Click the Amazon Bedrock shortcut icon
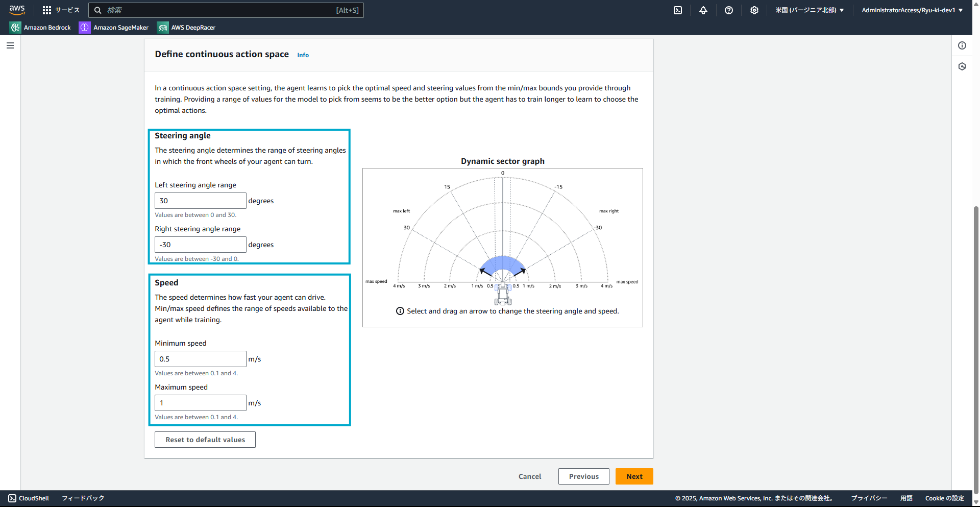Image resolution: width=980 pixels, height=507 pixels. coord(15,28)
